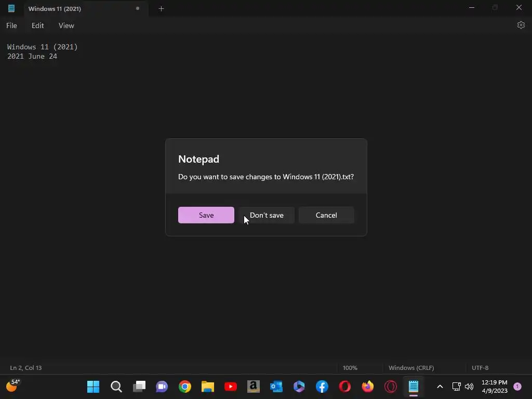This screenshot has width=532, height=399.
Task: Open File Explorer from taskbar
Action: [208, 387]
